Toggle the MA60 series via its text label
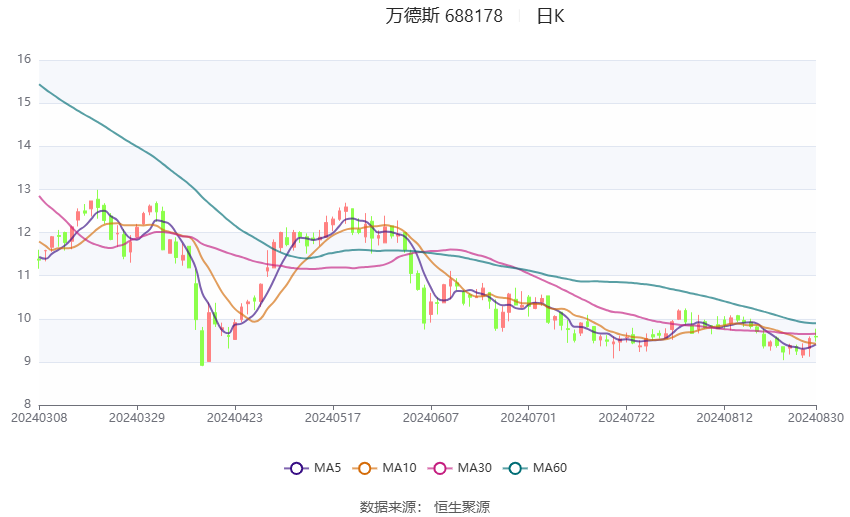Image resolution: width=850 pixels, height=517 pixels. coord(550,468)
